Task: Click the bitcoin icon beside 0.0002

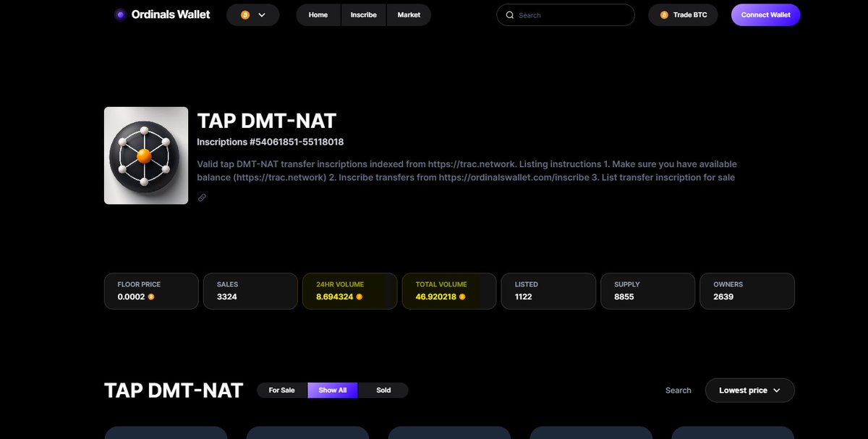Action: click(x=151, y=297)
